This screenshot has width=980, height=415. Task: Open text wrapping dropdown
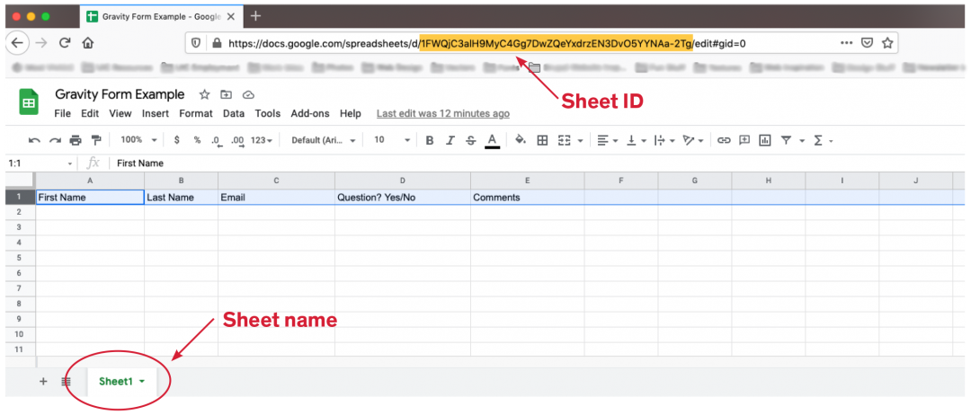(664, 140)
